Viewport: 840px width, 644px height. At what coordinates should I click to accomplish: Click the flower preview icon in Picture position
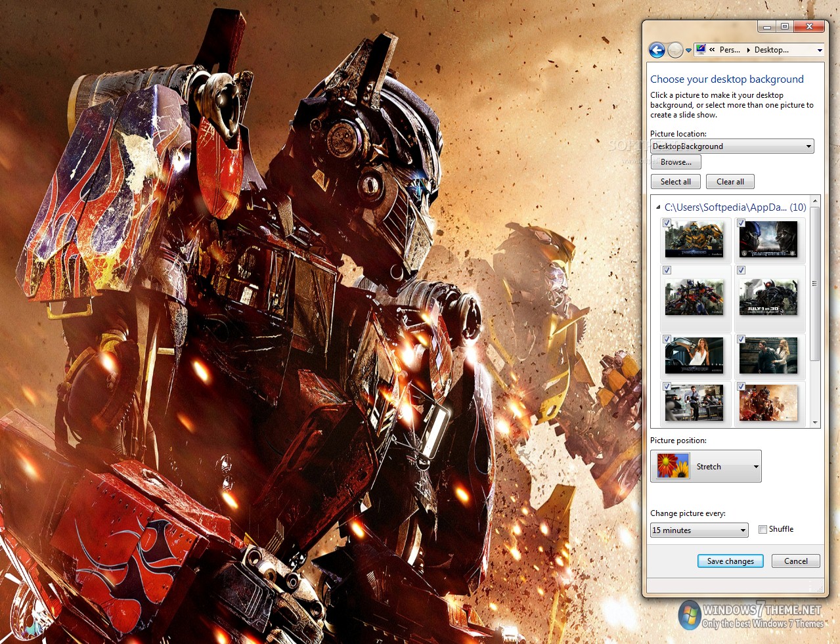point(673,466)
